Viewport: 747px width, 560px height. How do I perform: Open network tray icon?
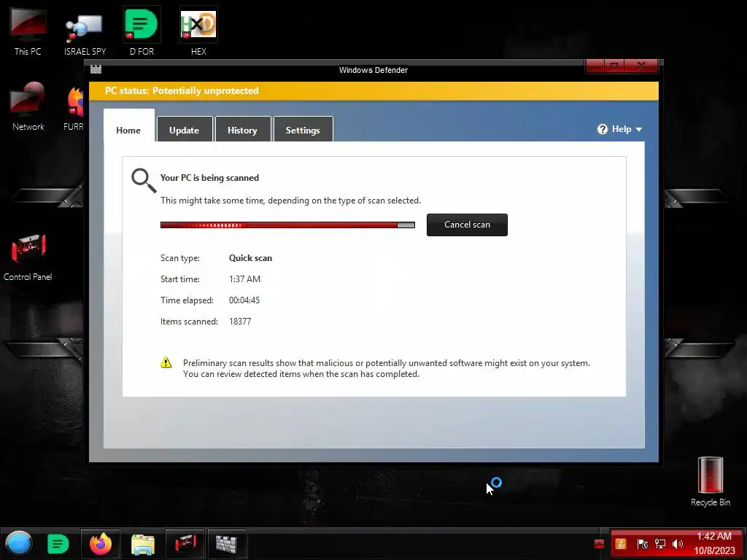(660, 544)
